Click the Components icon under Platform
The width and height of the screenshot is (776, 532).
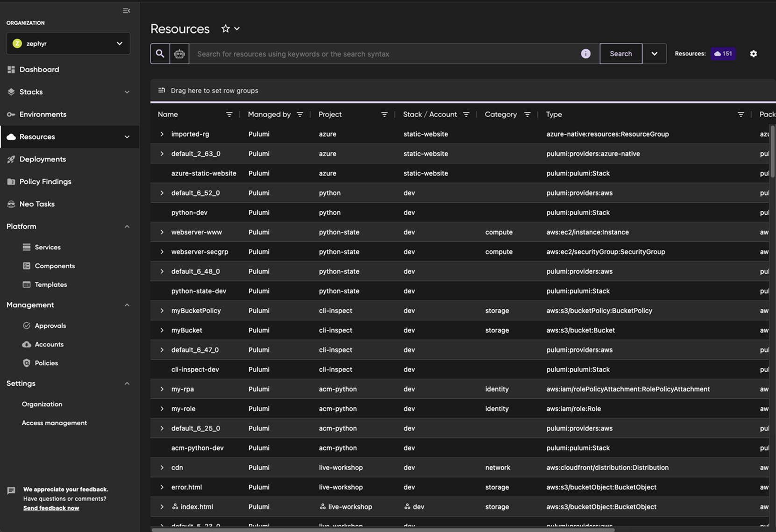click(27, 266)
